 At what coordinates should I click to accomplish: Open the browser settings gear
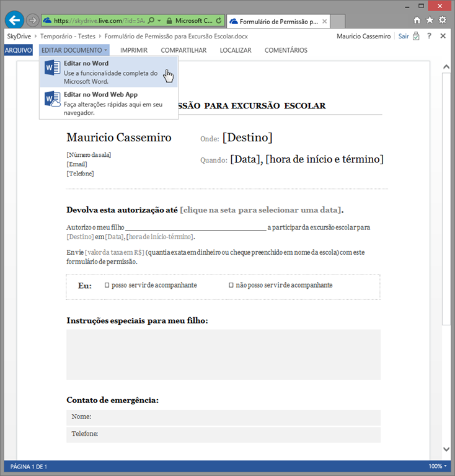tap(443, 20)
